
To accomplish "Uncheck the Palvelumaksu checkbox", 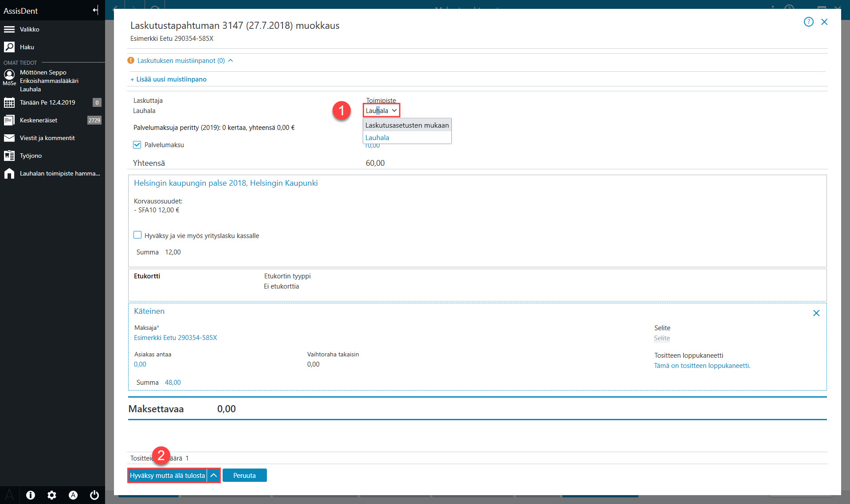I will 137,145.
